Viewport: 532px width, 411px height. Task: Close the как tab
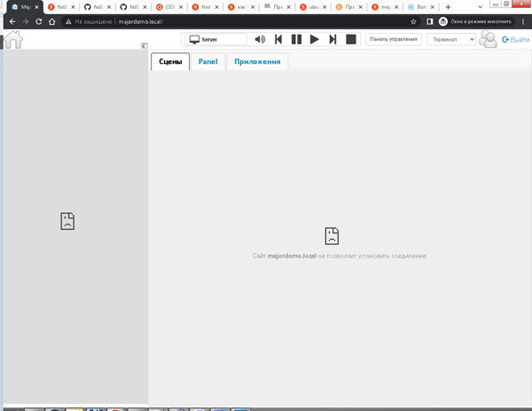coord(253,7)
